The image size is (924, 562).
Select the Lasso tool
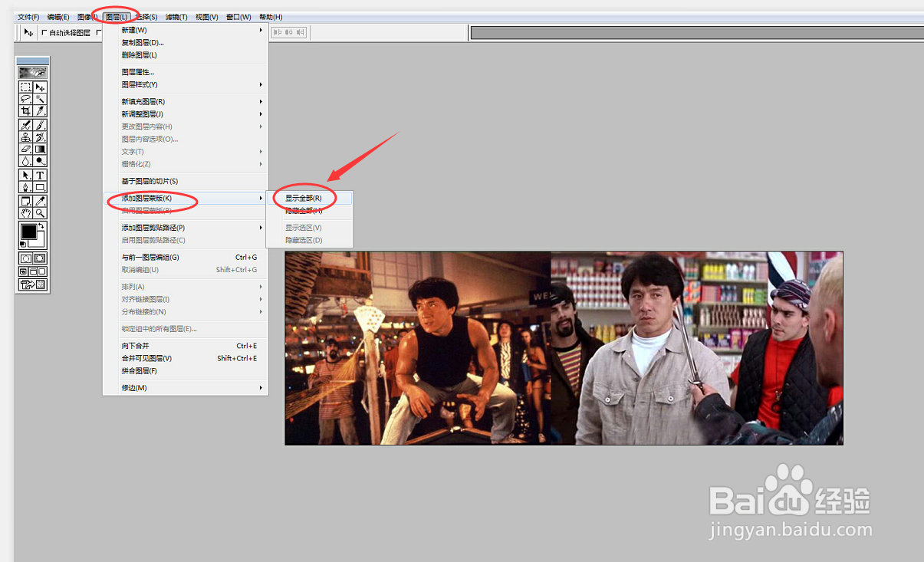point(25,98)
